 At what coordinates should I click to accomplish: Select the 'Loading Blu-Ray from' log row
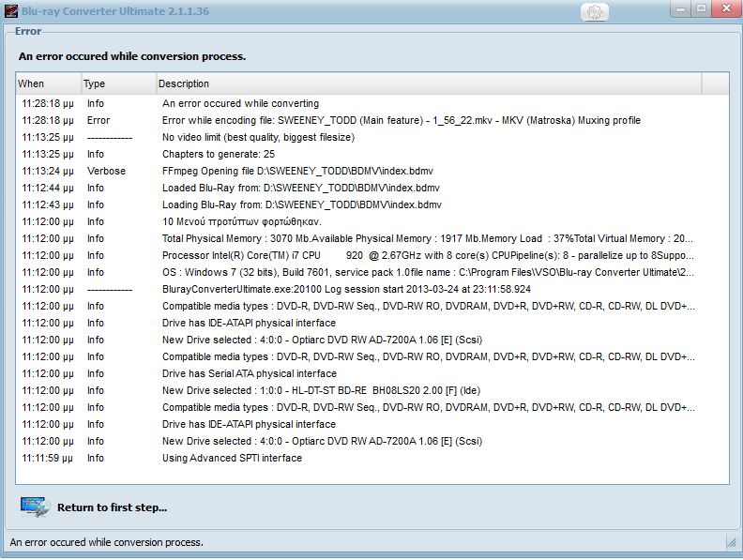(372, 204)
